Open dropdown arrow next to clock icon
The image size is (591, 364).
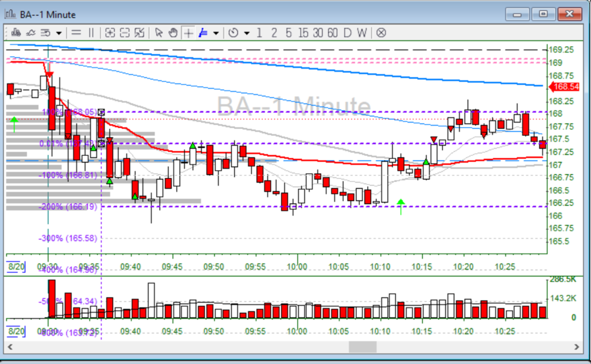click(x=246, y=33)
